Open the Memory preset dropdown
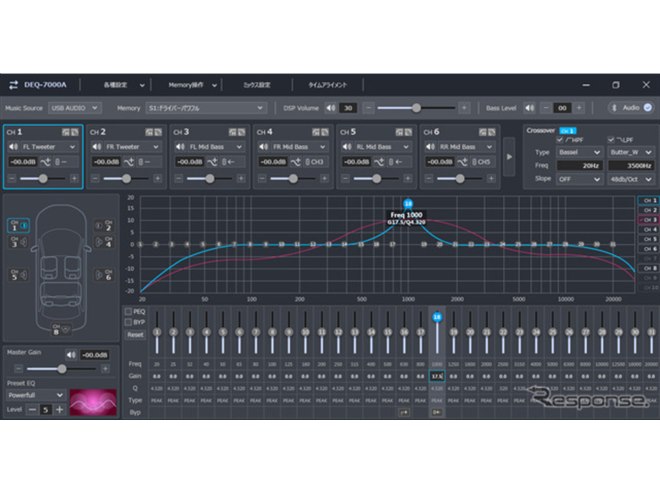660x495 pixels. pyautogui.click(x=206, y=108)
